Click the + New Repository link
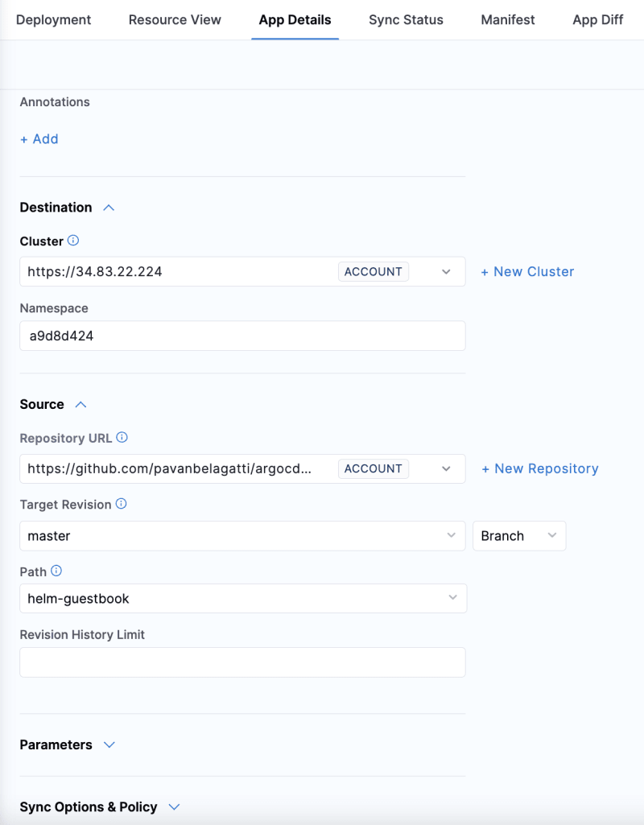Viewport: 644px width, 825px height. click(540, 468)
